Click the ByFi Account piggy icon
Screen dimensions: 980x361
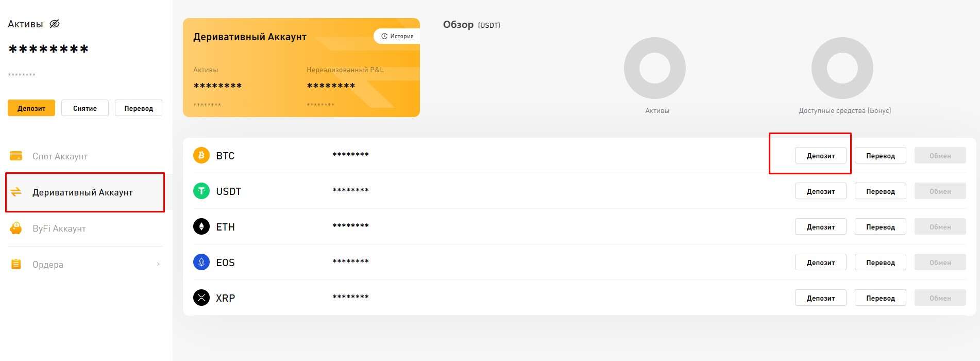(x=16, y=228)
